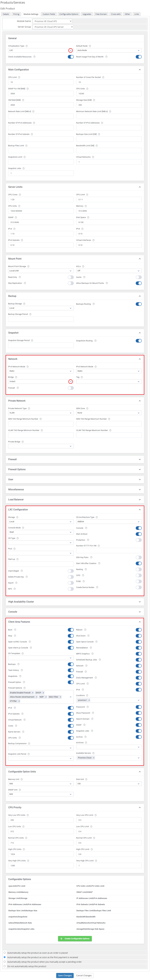Click help icon beside Snapshots Limit
The width and height of the screenshot is (150, 980).
(24, 157)
